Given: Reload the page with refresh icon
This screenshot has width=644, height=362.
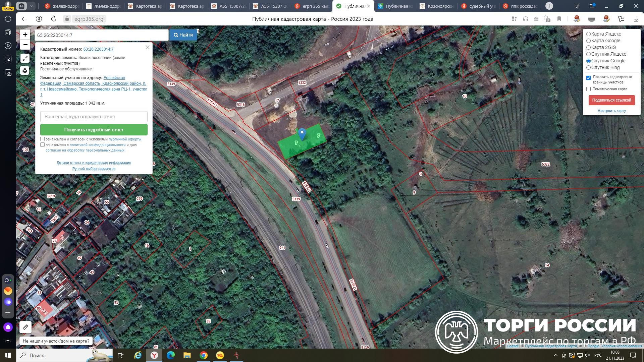Looking at the screenshot, I should pyautogui.click(x=54, y=19).
